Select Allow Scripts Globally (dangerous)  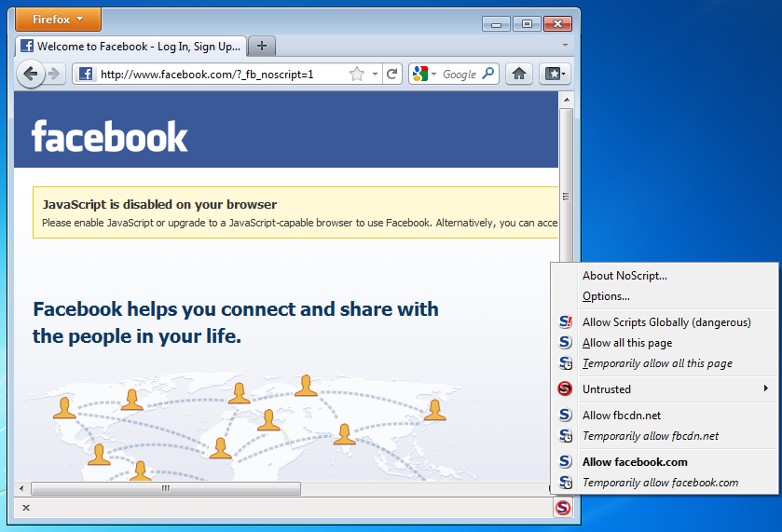point(666,322)
